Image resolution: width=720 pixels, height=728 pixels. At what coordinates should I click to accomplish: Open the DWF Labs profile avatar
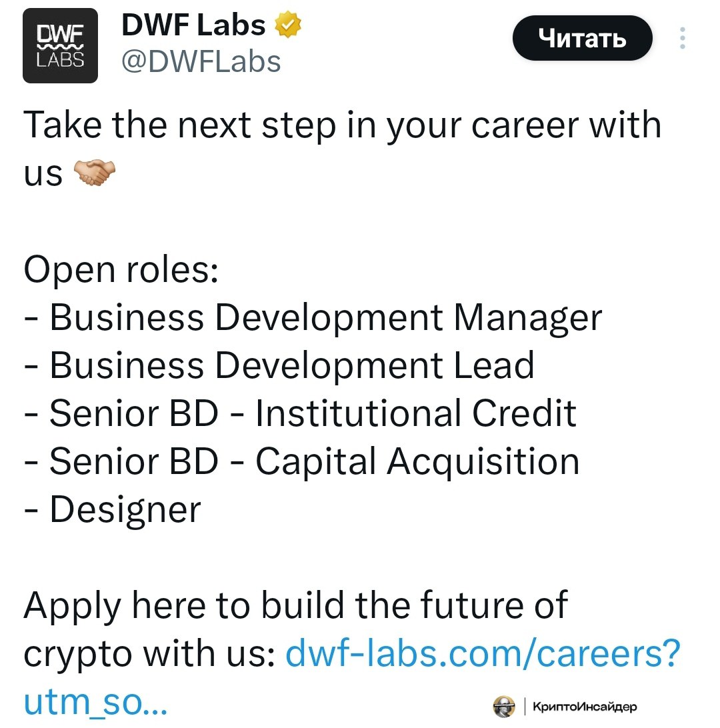pos(61,45)
